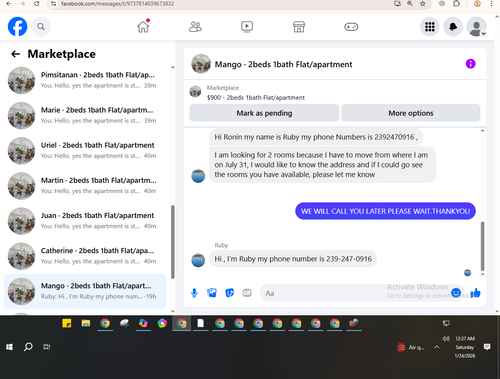The width and height of the screenshot is (500, 379).
Task: Open the Friends icon in top navigation
Action: point(195,27)
